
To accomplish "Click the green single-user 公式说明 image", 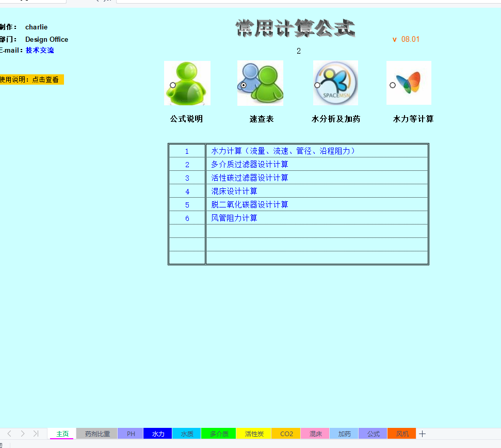I will point(187,83).
